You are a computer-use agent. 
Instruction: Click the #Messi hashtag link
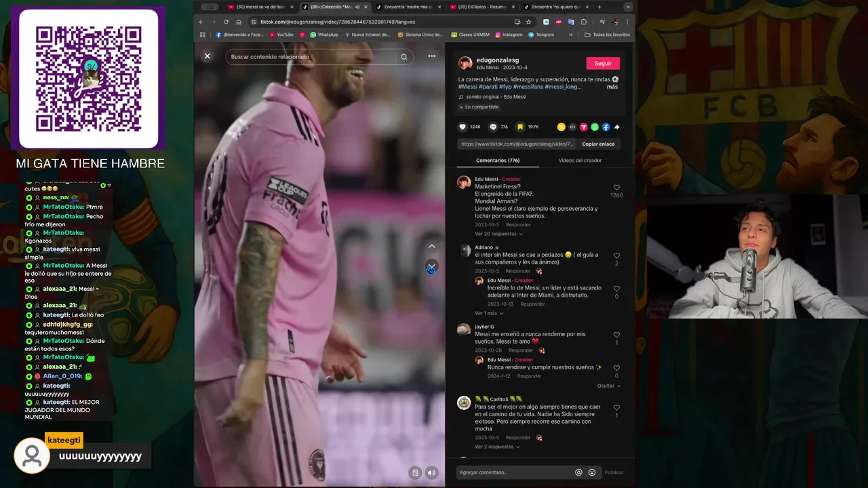coord(468,87)
